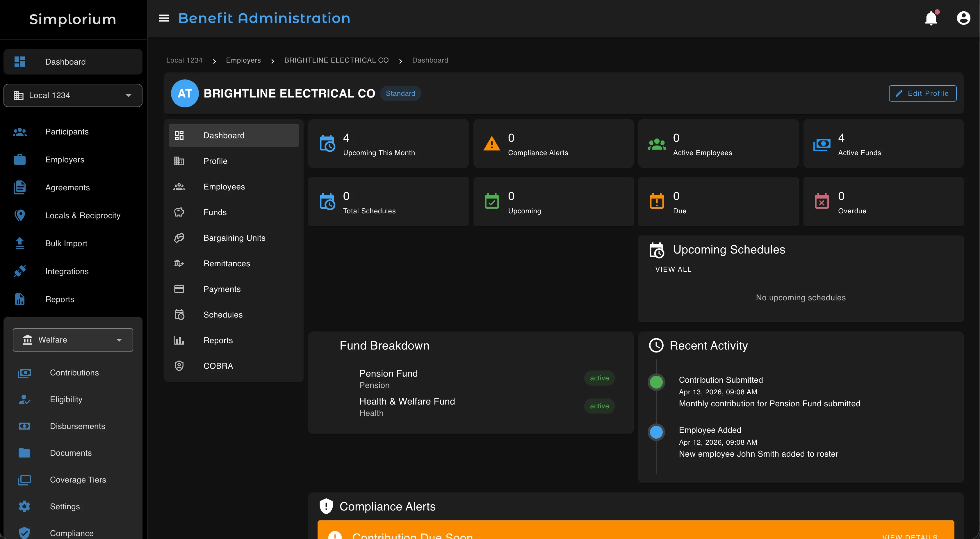Switch to the Profile tab of the employer

[215, 161]
